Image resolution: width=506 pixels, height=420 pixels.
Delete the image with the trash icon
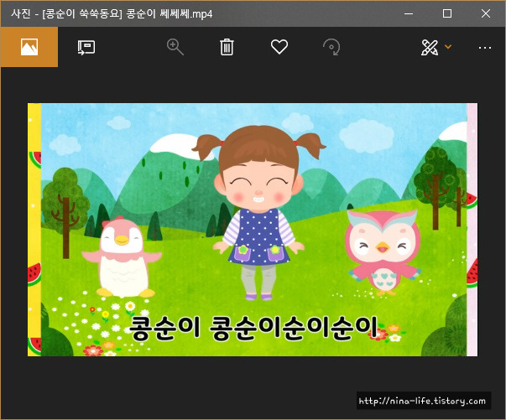pos(227,47)
